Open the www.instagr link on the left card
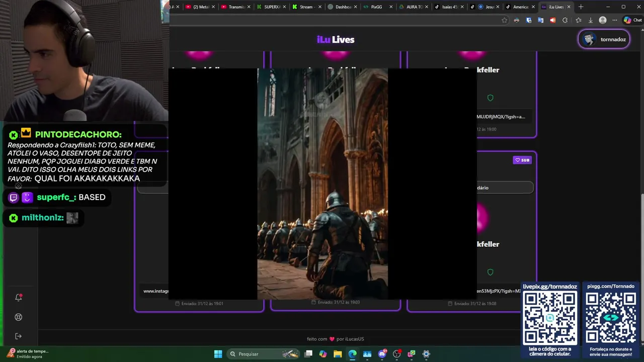 tap(155, 291)
